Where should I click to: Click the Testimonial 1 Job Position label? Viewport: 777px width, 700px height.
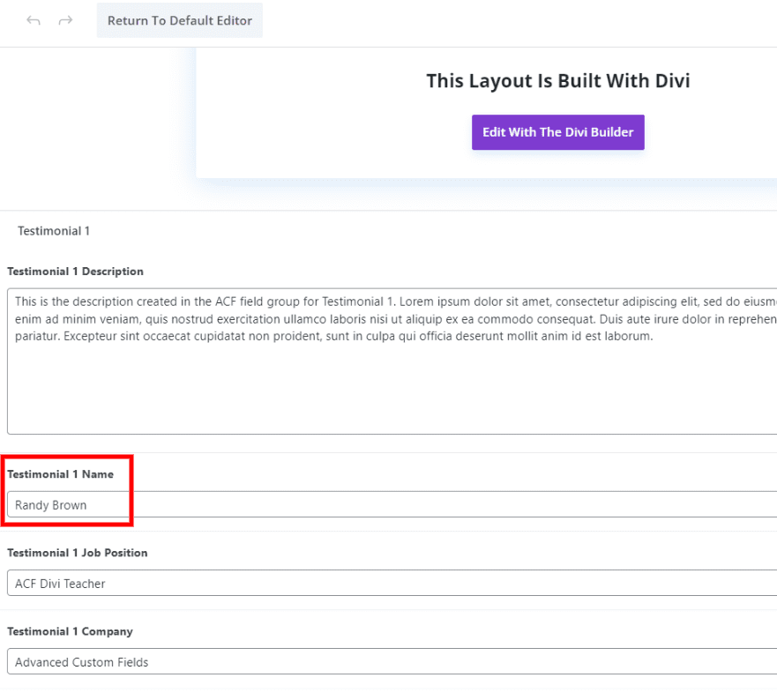click(77, 553)
